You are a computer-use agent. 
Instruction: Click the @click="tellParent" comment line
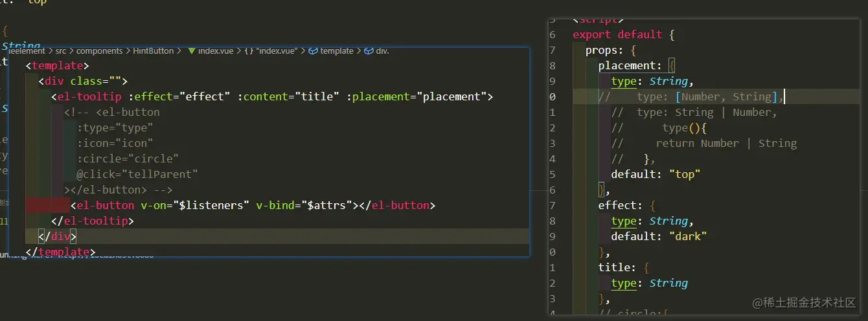tap(137, 174)
